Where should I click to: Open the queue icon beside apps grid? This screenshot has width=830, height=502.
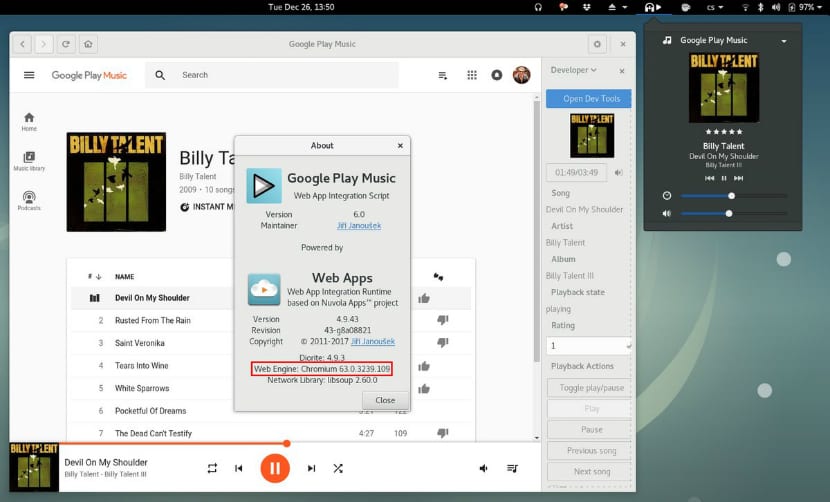coord(443,76)
